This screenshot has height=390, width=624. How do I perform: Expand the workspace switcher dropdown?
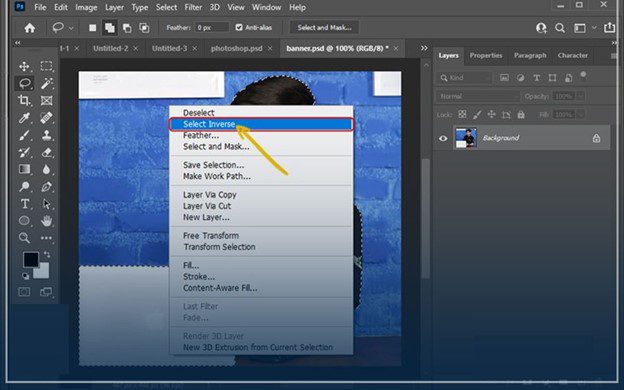click(594, 28)
